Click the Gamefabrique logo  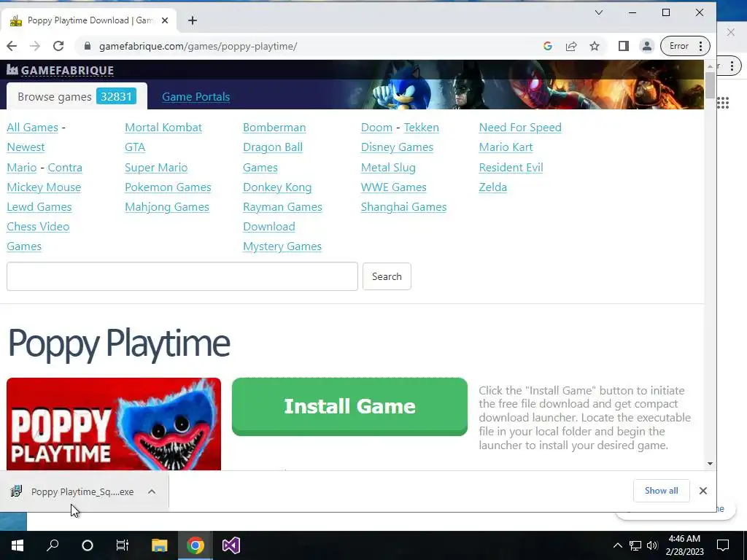click(60, 71)
